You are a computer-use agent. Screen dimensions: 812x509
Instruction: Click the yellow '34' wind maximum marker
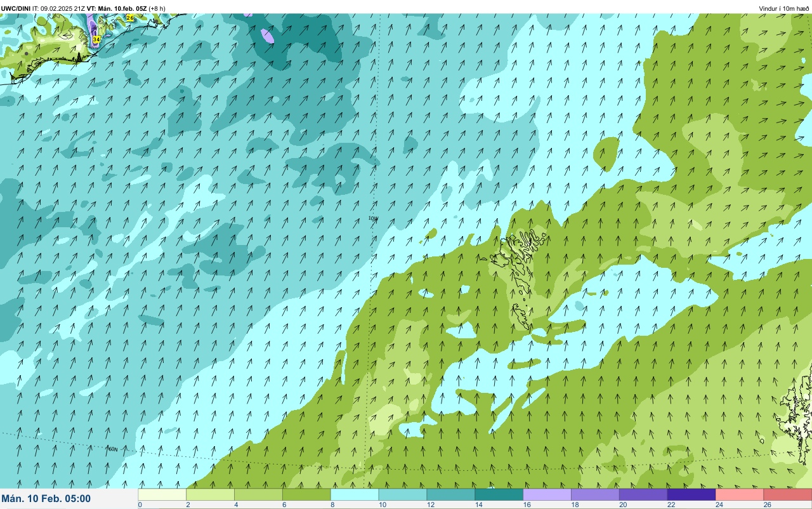click(x=96, y=39)
